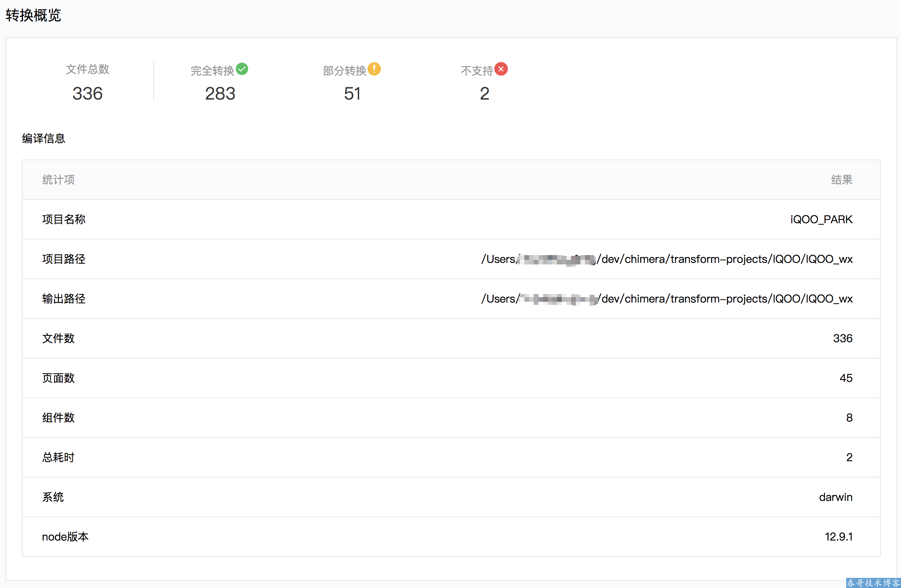Viewport: 901px width, 588px height.
Task: Click the 完全转换 label
Action: (x=212, y=71)
